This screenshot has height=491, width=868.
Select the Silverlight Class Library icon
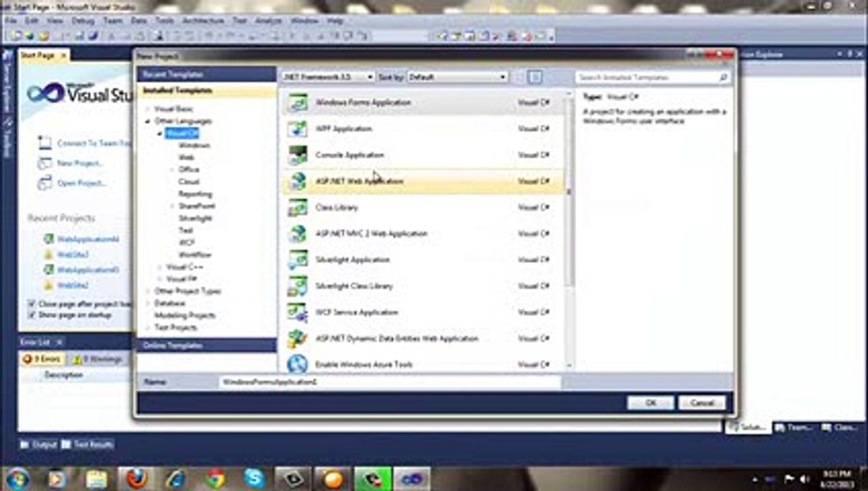[298, 286]
